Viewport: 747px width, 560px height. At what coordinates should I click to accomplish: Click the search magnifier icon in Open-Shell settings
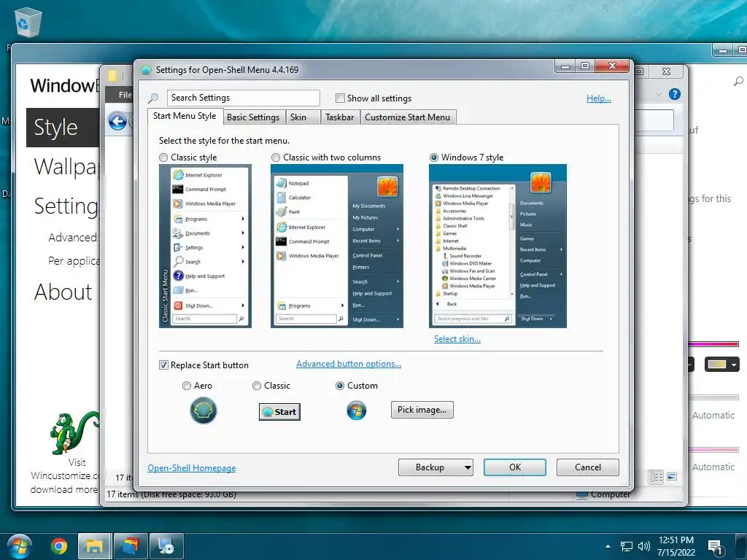pos(153,98)
